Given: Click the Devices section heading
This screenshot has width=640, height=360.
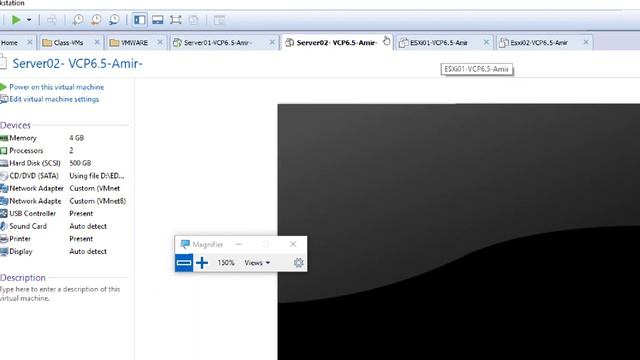Looking at the screenshot, I should (x=15, y=125).
